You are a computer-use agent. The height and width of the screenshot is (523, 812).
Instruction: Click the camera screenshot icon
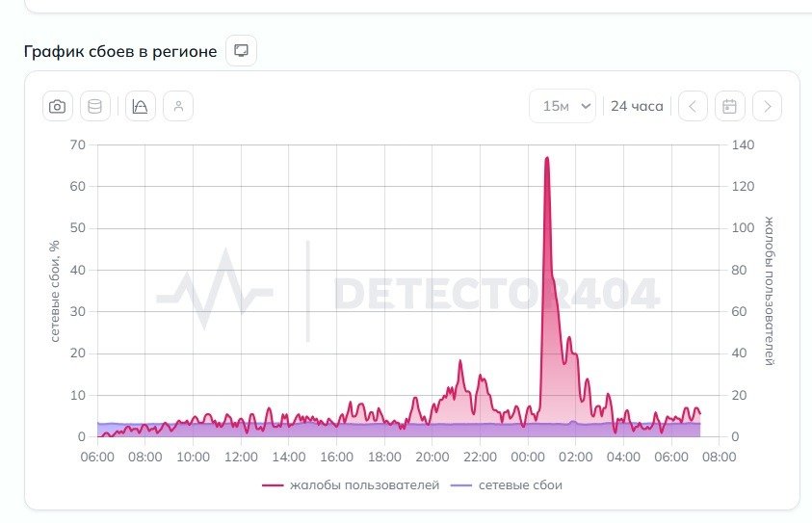58,106
